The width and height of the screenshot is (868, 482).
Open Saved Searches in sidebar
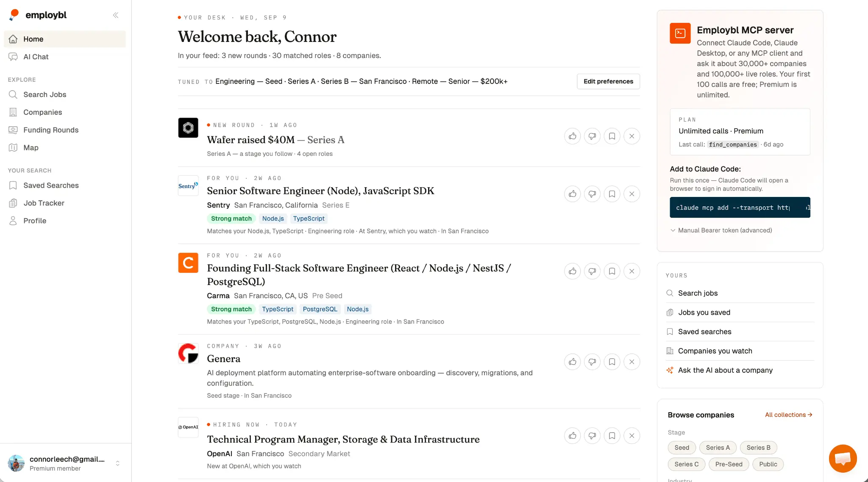[65, 186]
